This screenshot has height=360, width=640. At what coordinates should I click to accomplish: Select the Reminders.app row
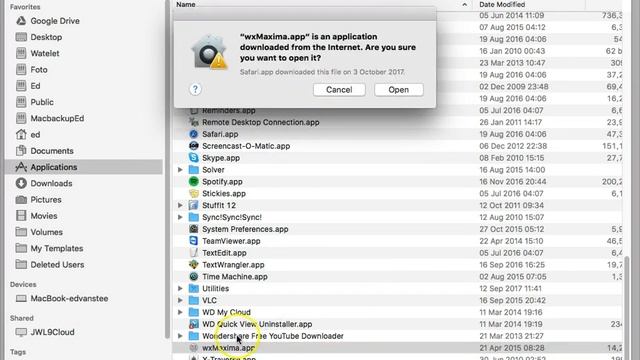(398, 111)
